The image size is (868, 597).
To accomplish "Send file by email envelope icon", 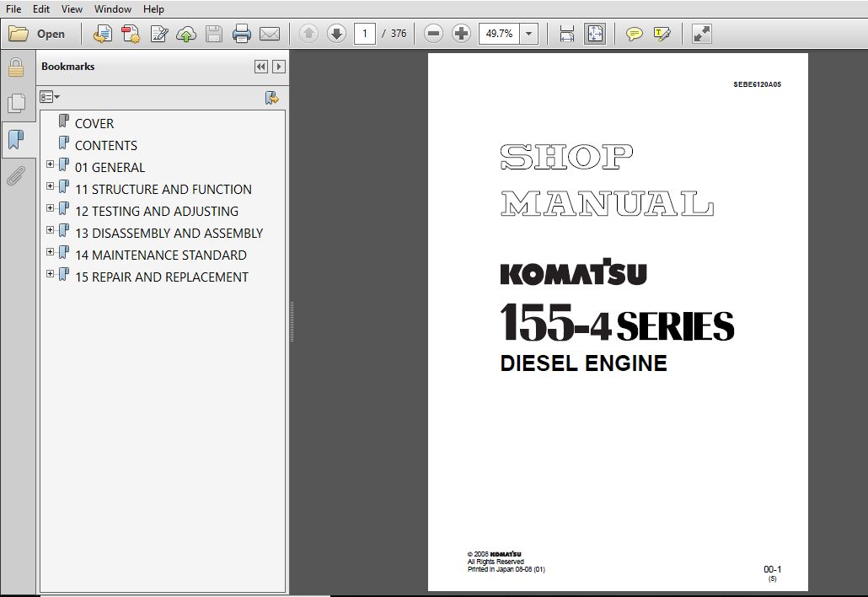I will point(270,34).
